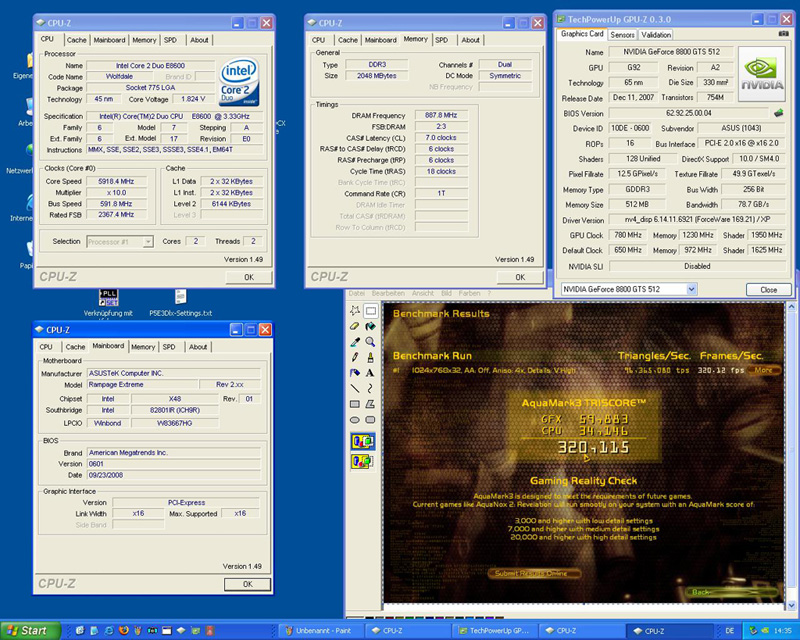Screen dimensions: 800x640
Task: Select the Rounded Rectangle tool in Paint
Action: [370, 420]
